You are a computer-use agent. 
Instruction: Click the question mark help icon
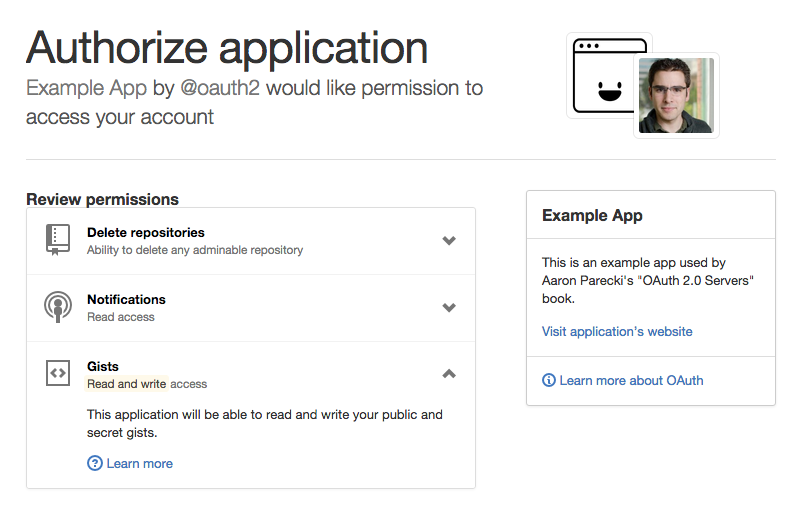tap(95, 463)
